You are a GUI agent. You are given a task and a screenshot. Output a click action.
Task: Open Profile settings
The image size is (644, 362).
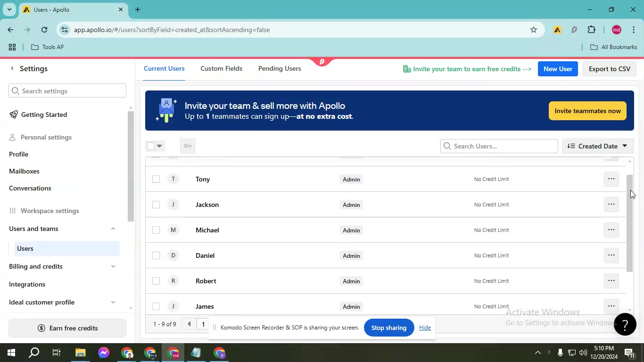tap(19, 154)
